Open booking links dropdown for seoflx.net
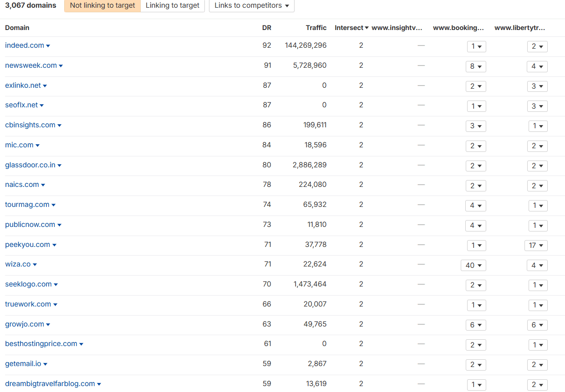The image size is (565, 392). tap(477, 106)
